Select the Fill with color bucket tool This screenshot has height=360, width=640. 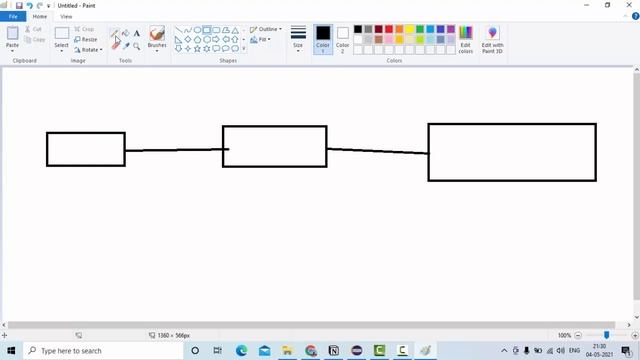(126, 33)
